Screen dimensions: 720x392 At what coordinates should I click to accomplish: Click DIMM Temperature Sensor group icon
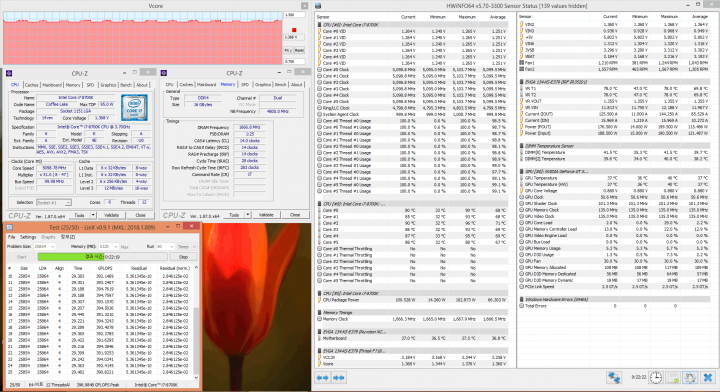click(522, 146)
